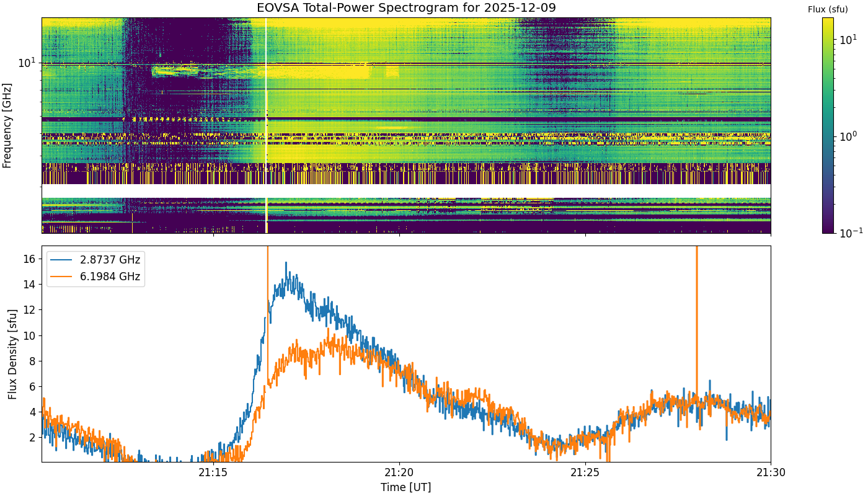The width and height of the screenshot is (868, 496).
Task: Click the white vertical line in spectrogram
Action: click(266, 125)
